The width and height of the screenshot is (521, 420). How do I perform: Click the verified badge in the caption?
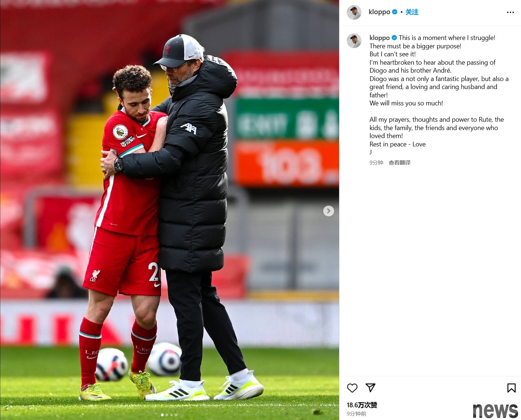pos(394,38)
